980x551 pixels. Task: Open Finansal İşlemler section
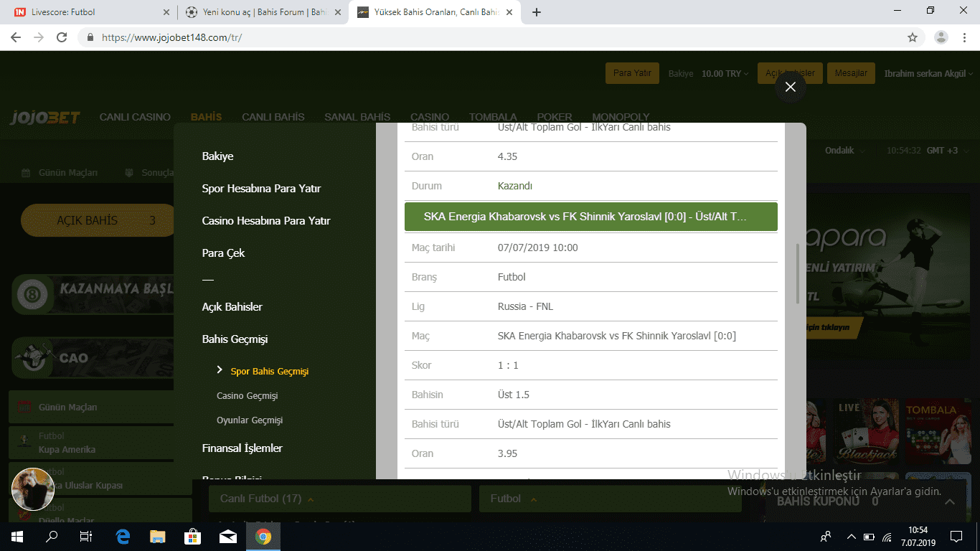[x=242, y=448]
